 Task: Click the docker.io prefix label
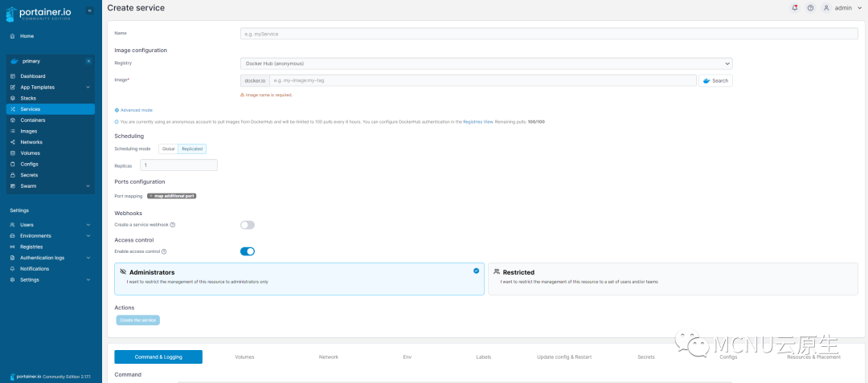pos(256,80)
